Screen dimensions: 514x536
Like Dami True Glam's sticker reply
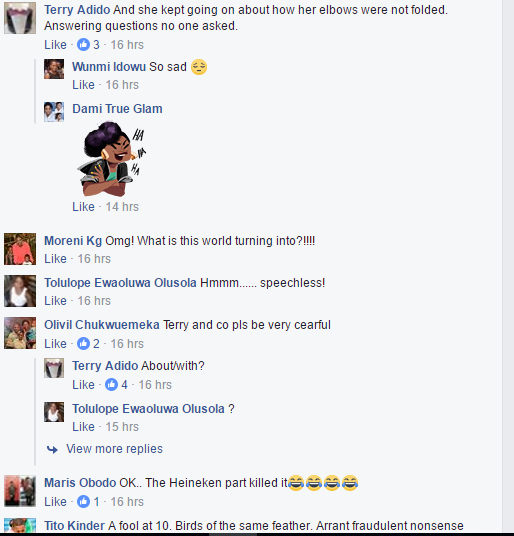tap(83, 207)
